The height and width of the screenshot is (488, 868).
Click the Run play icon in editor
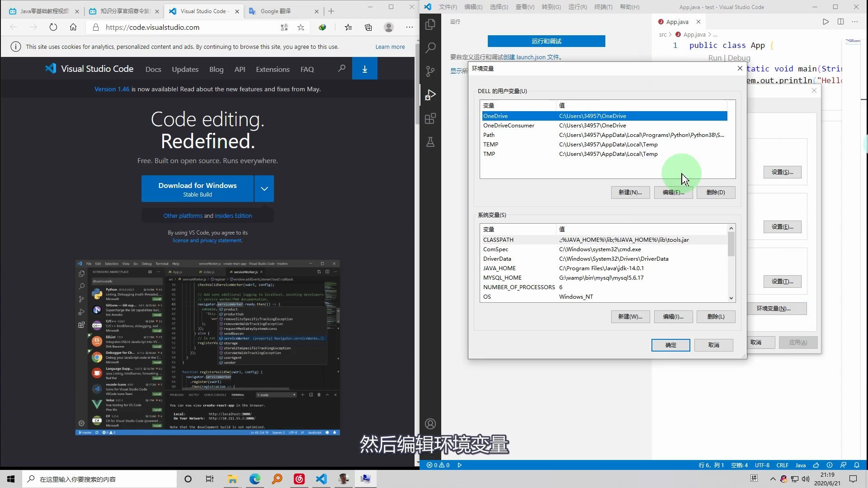coord(826,22)
